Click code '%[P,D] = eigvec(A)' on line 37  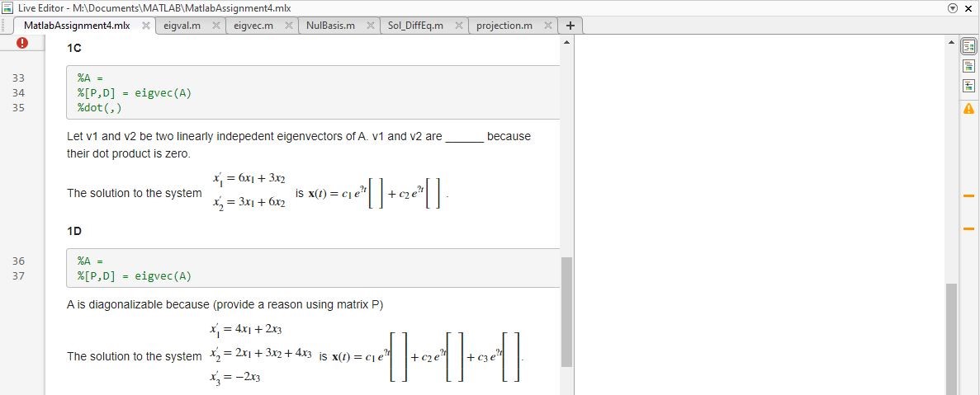tap(135, 275)
